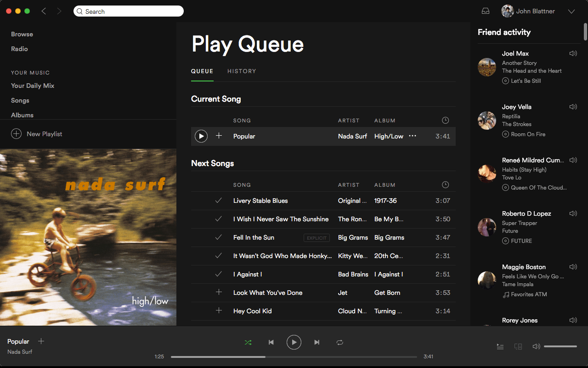Remove Livery Stable Blues from library
The height and width of the screenshot is (368, 588).
tap(219, 200)
